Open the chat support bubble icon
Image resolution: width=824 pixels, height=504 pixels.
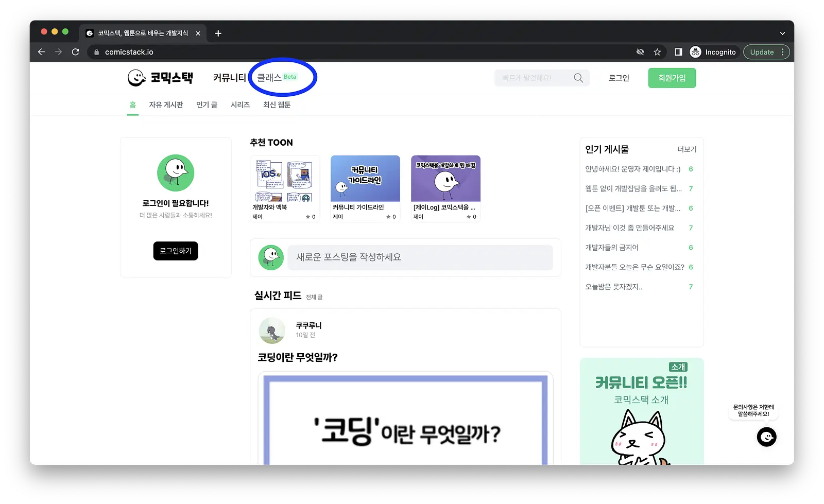tap(766, 437)
